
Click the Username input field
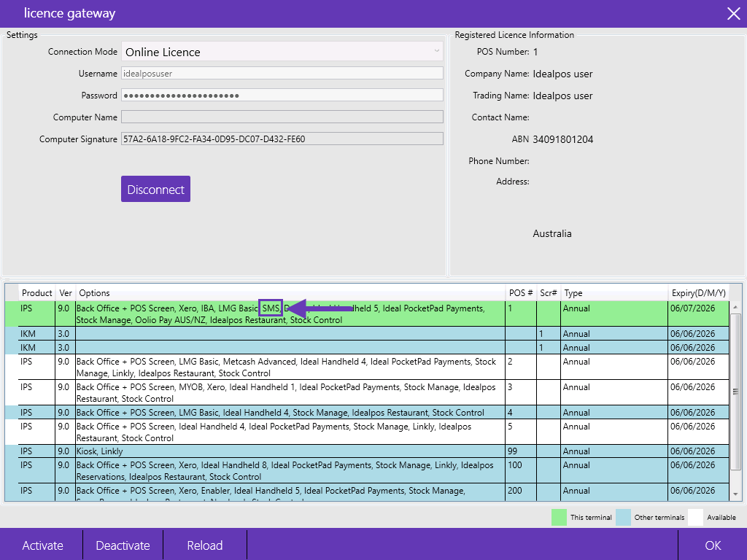(282, 74)
